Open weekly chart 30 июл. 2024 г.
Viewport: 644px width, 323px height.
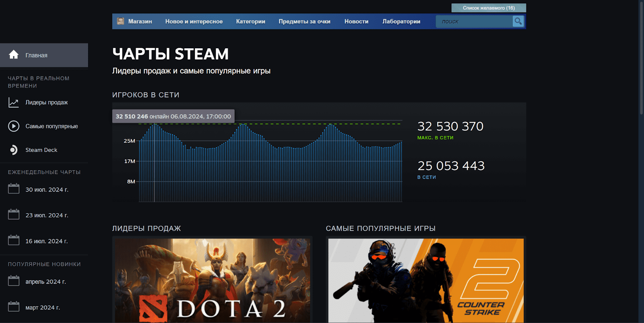pos(47,189)
